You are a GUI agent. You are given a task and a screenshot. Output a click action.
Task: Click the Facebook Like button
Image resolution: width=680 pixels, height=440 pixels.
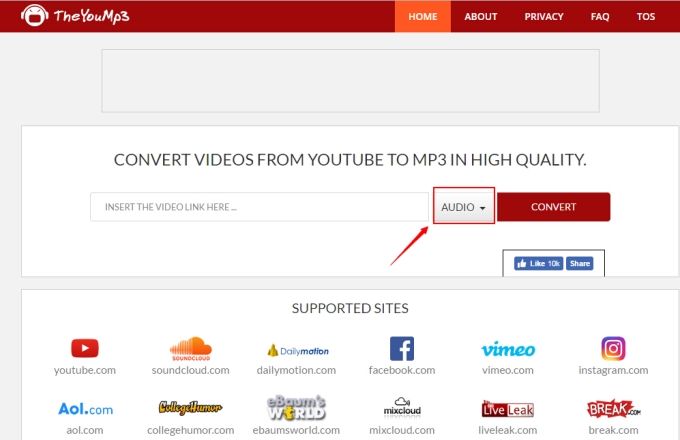(x=538, y=263)
